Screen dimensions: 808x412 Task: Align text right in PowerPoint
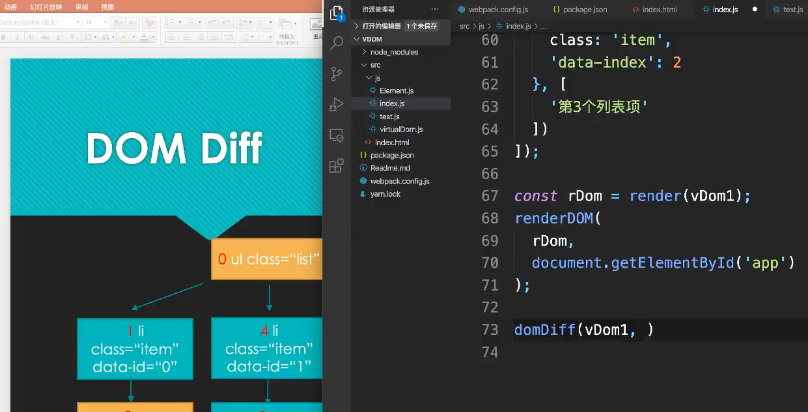pyautogui.click(x=200, y=37)
